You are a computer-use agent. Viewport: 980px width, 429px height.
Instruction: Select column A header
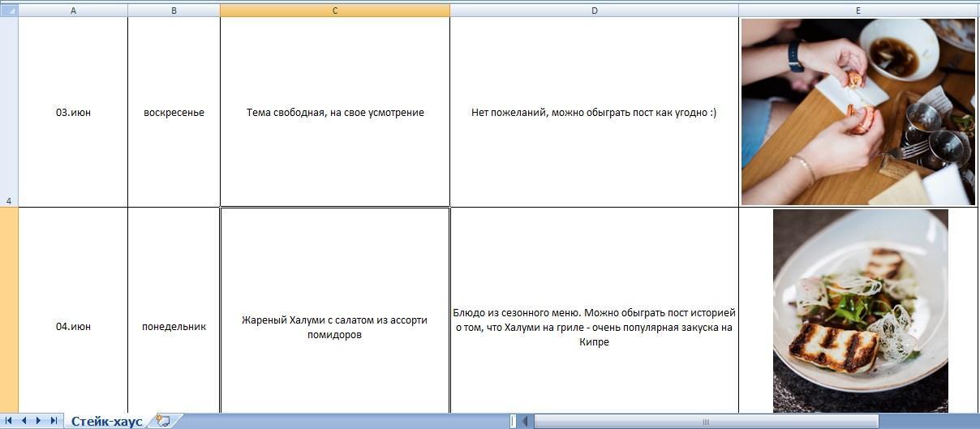click(73, 11)
